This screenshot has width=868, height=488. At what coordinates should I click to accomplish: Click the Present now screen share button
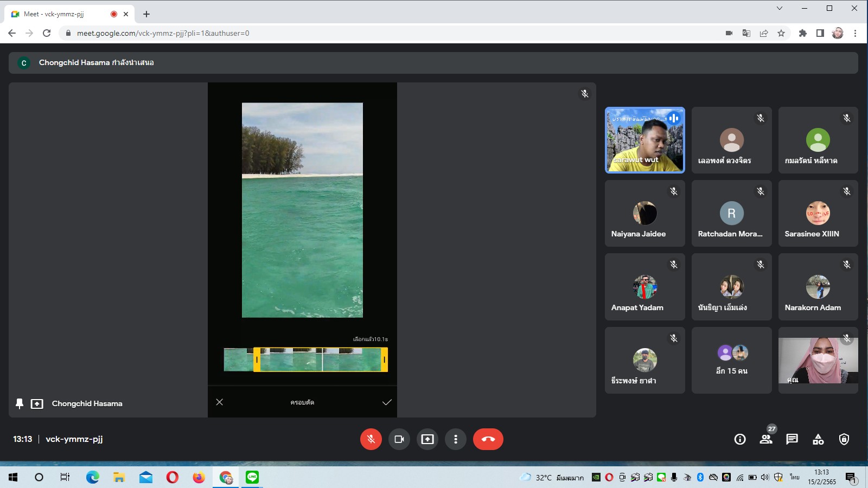click(x=427, y=439)
